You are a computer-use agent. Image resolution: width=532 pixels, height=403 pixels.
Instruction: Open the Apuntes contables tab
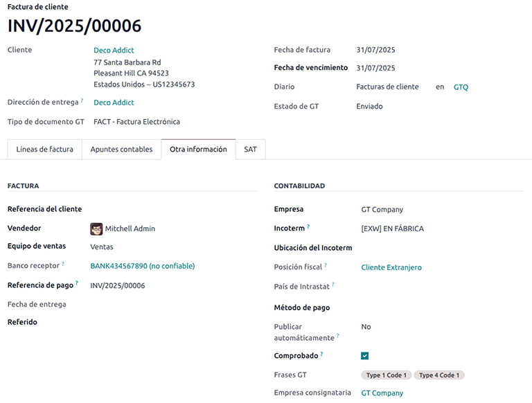pos(121,150)
